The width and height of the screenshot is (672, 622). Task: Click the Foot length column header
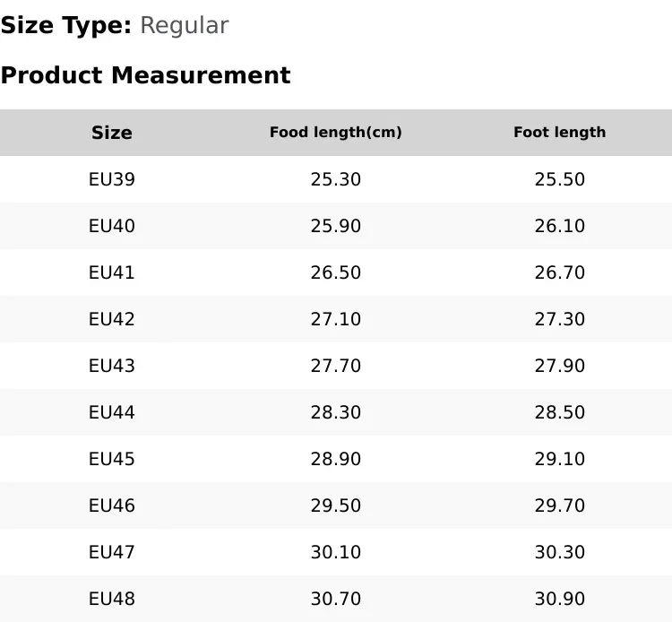(x=559, y=133)
